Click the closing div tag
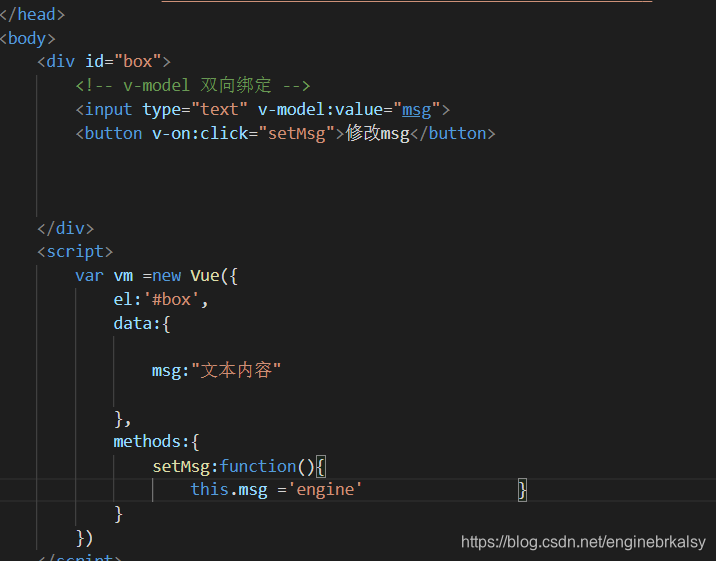Viewport: 716px width, 561px height. click(66, 228)
